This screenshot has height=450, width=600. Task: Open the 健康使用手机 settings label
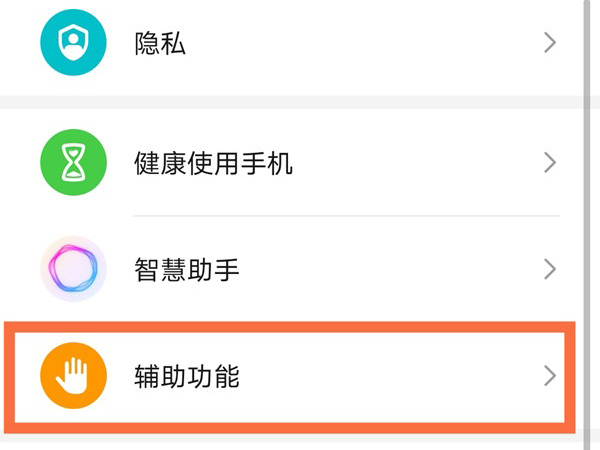tap(213, 162)
